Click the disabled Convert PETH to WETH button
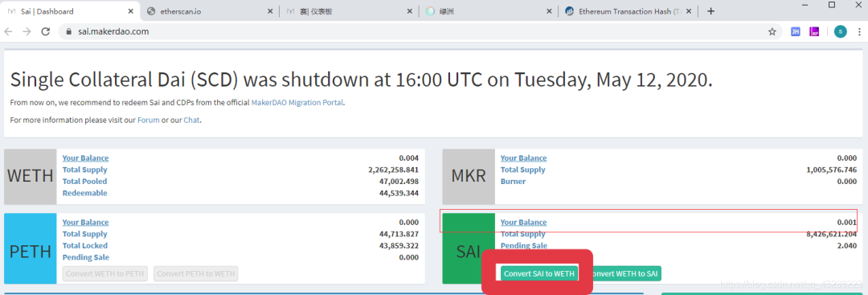Screen dimensions: 868x295 [x=196, y=273]
